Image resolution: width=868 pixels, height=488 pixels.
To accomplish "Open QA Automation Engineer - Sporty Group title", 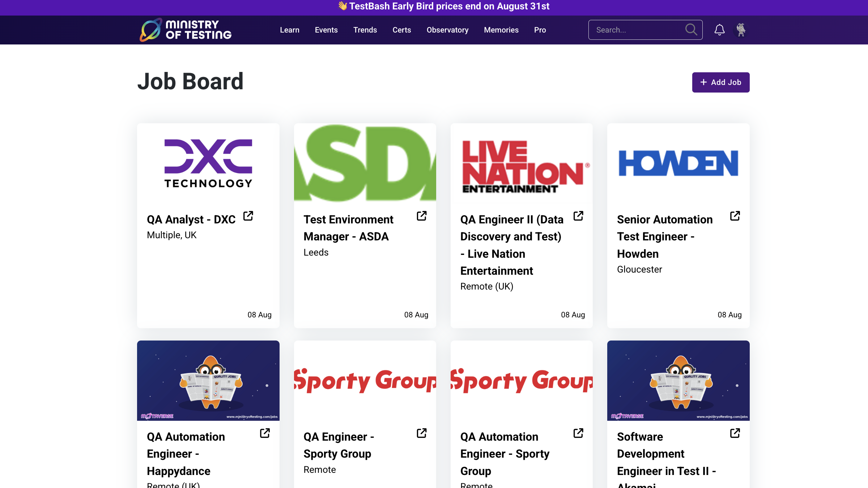I will 505,454.
